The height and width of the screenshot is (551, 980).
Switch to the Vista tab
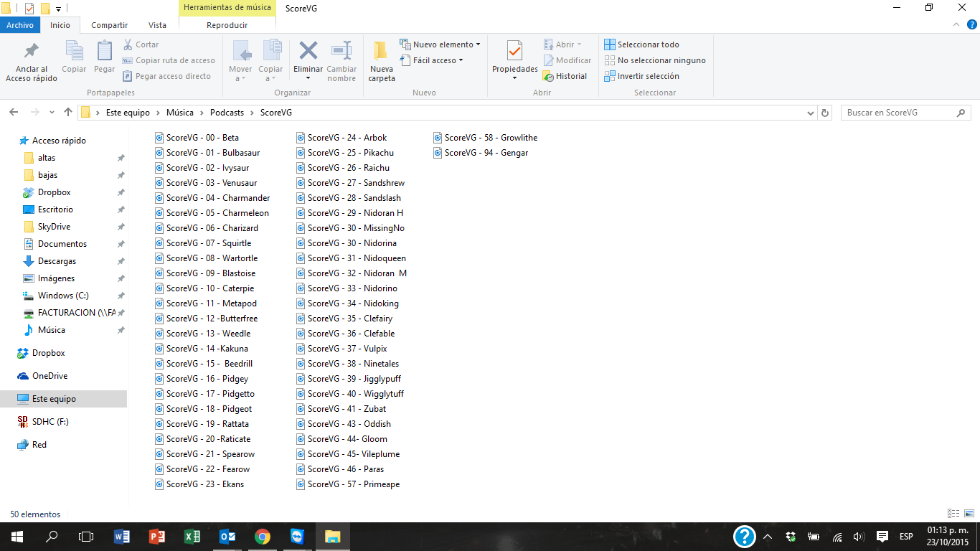pos(157,24)
